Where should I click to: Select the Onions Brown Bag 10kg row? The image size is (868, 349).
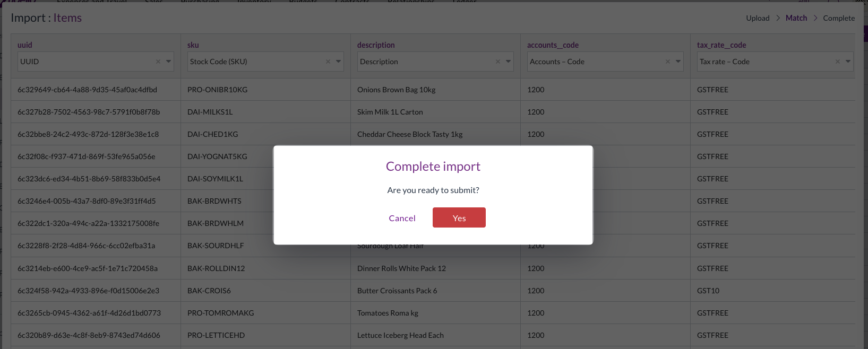point(396,90)
